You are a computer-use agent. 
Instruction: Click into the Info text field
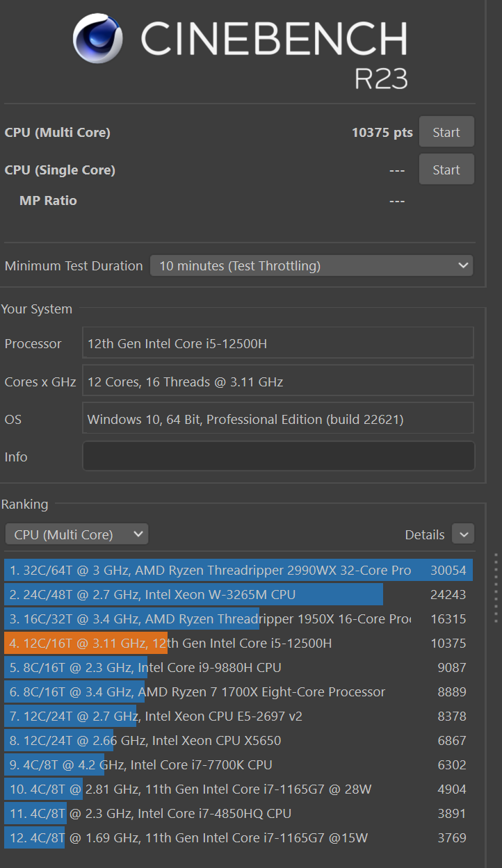tap(278, 457)
